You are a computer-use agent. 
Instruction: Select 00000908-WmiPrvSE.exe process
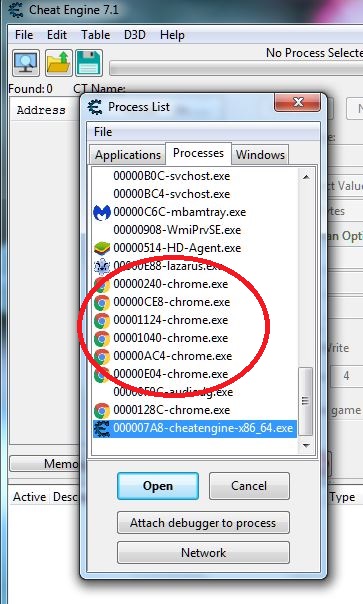177,230
